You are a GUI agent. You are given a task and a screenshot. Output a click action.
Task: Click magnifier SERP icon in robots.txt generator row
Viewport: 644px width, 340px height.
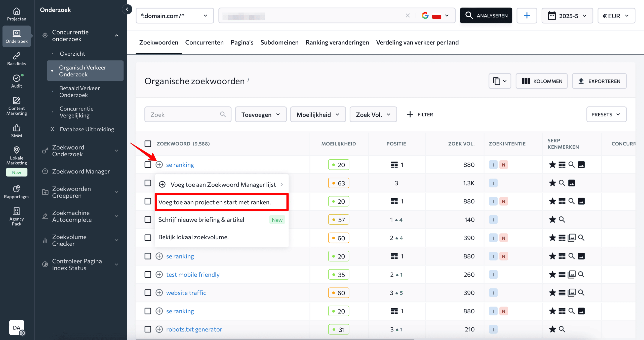tap(562, 329)
